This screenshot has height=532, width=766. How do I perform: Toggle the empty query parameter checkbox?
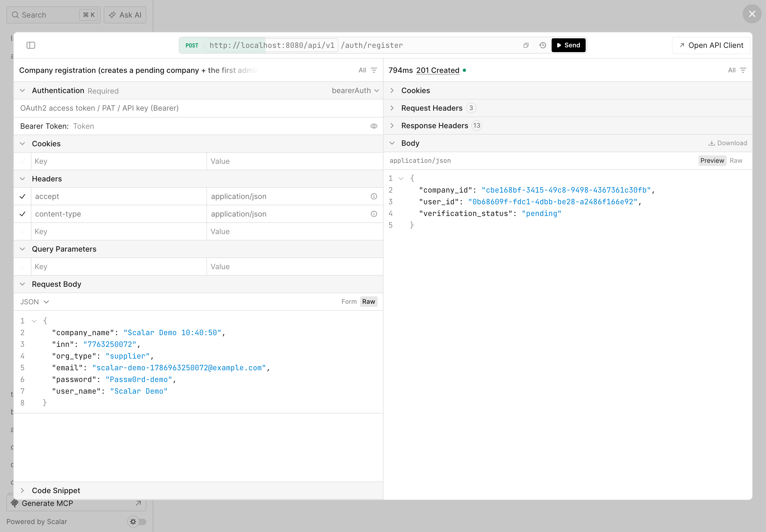(x=22, y=267)
